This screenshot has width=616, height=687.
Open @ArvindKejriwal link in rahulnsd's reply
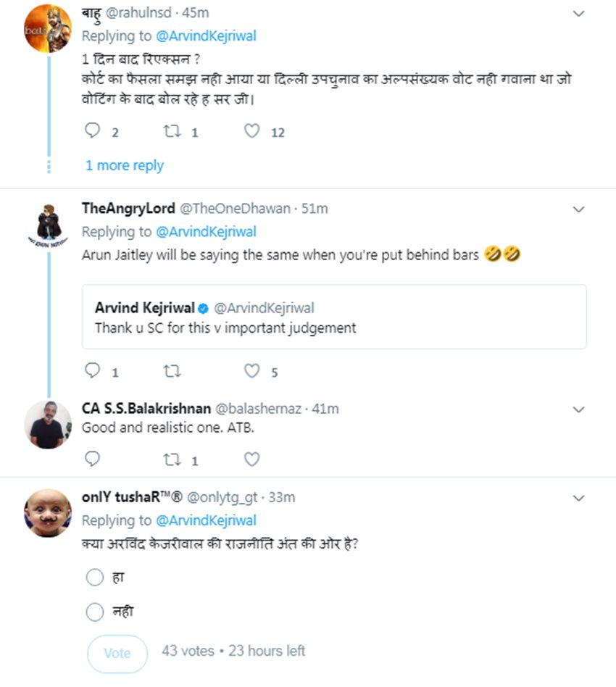coord(206,36)
